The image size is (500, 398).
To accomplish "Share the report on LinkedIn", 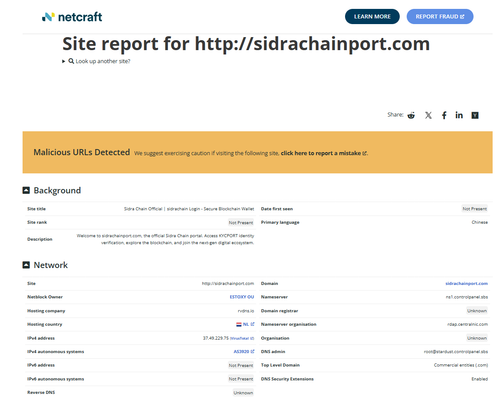I will [x=459, y=115].
